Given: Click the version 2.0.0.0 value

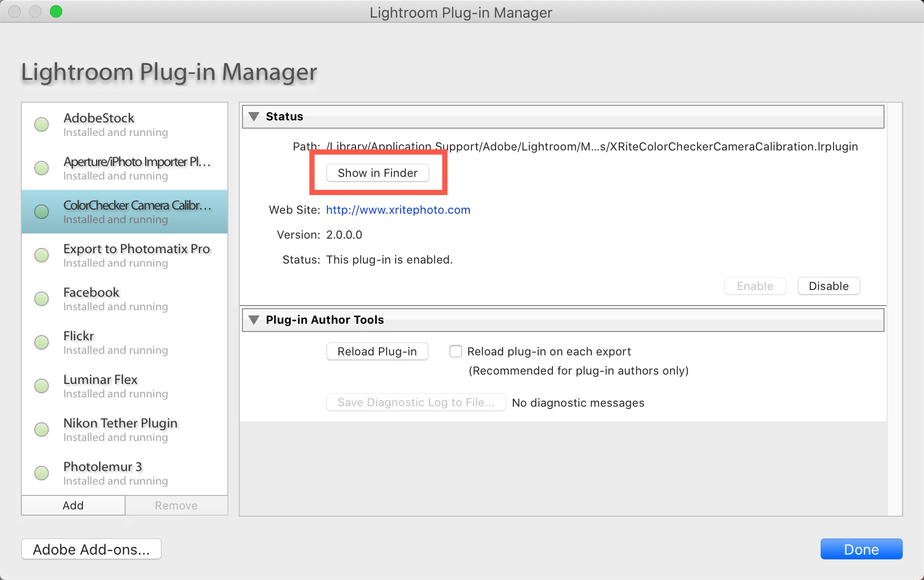Looking at the screenshot, I should [x=344, y=234].
